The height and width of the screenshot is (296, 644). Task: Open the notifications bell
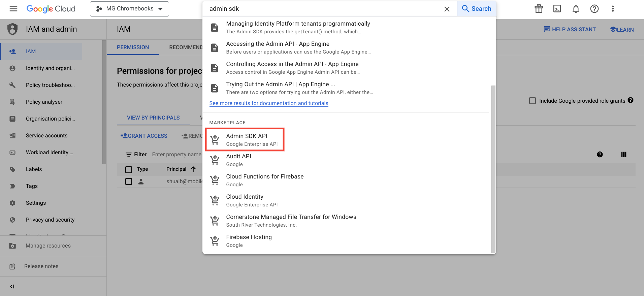pyautogui.click(x=576, y=9)
